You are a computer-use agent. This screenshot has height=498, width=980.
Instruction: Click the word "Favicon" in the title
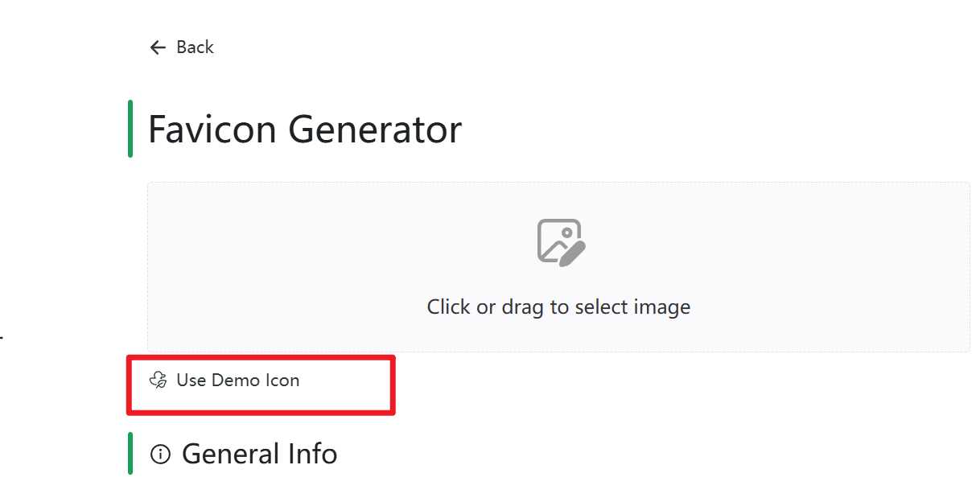coord(213,129)
